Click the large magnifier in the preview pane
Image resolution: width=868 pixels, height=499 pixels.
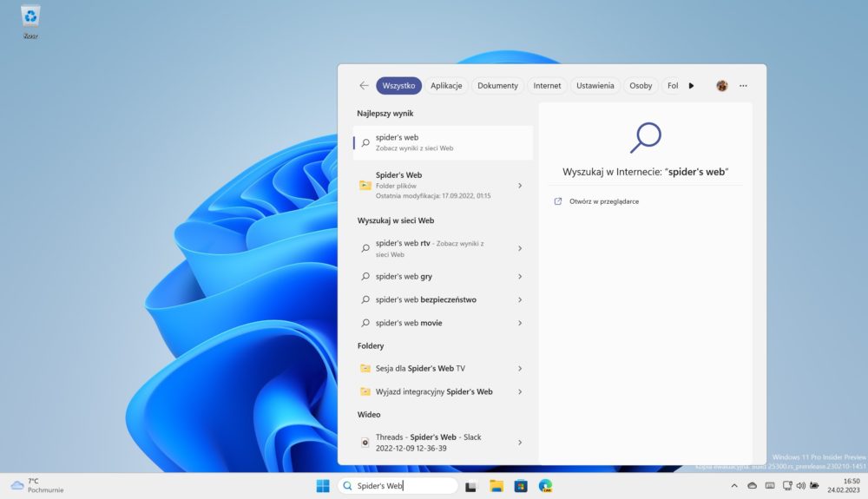coord(646,138)
